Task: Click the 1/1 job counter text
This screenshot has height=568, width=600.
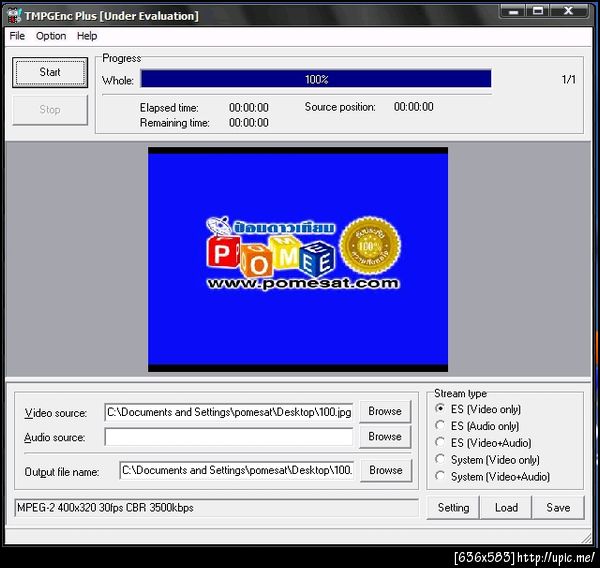Action: 568,79
